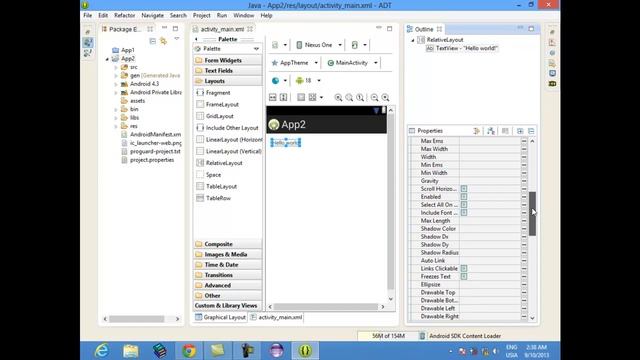Expand the Advanced palette category
Image resolution: width=640 pixels, height=360 pixels.
coord(228,285)
